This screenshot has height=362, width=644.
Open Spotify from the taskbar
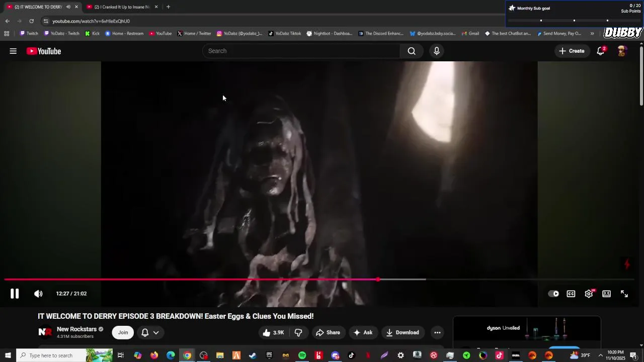click(302, 355)
